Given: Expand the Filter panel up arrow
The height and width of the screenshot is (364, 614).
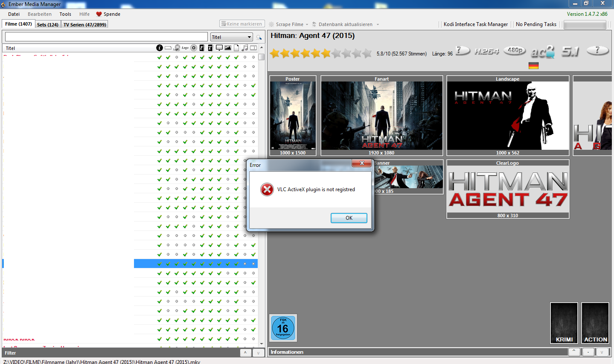Looking at the screenshot, I should pyautogui.click(x=245, y=352).
